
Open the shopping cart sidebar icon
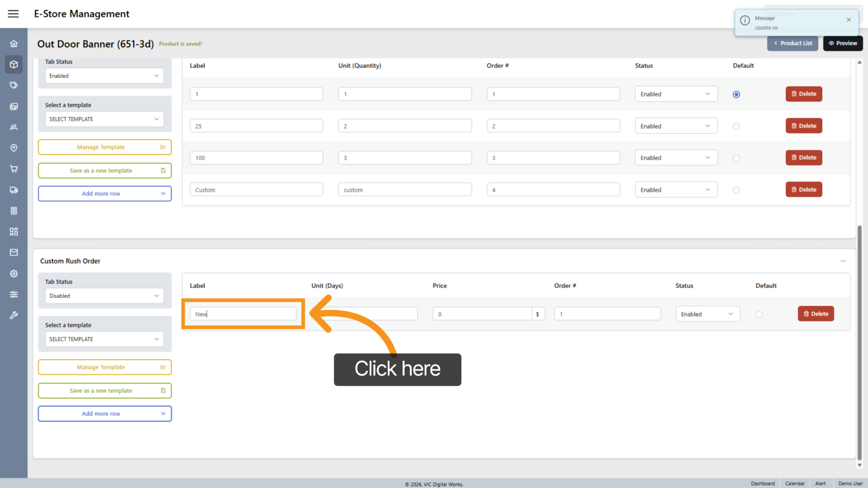click(x=14, y=169)
